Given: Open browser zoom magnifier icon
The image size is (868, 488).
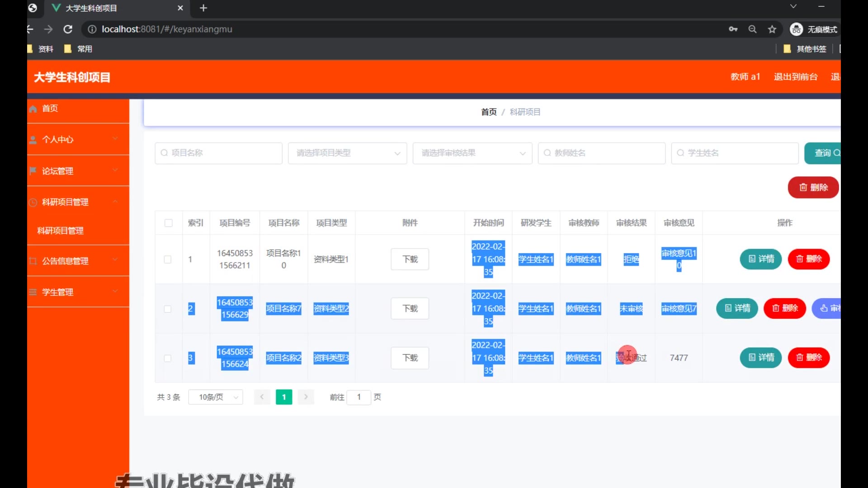Looking at the screenshot, I should coord(752,29).
